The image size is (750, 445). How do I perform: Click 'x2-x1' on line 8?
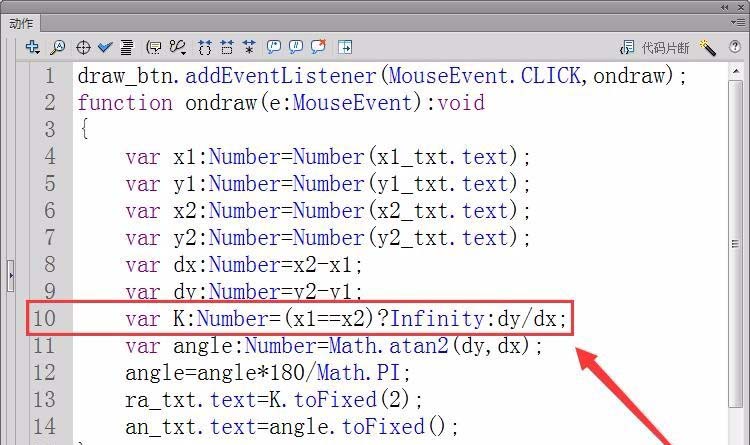click(322, 265)
